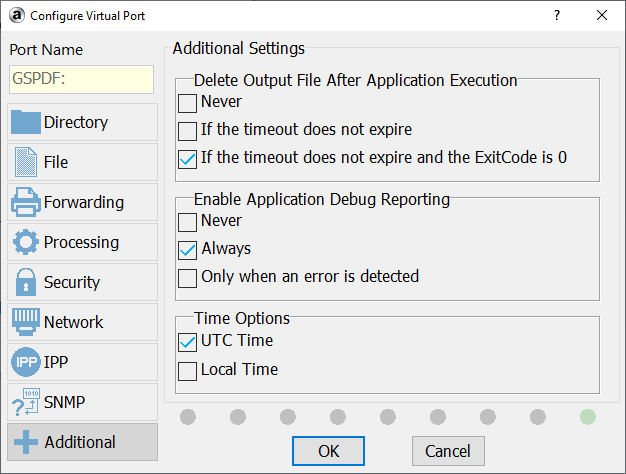Enable 'Only when an error is detected'
Viewport: 626px width, 474px height.
pos(187,277)
